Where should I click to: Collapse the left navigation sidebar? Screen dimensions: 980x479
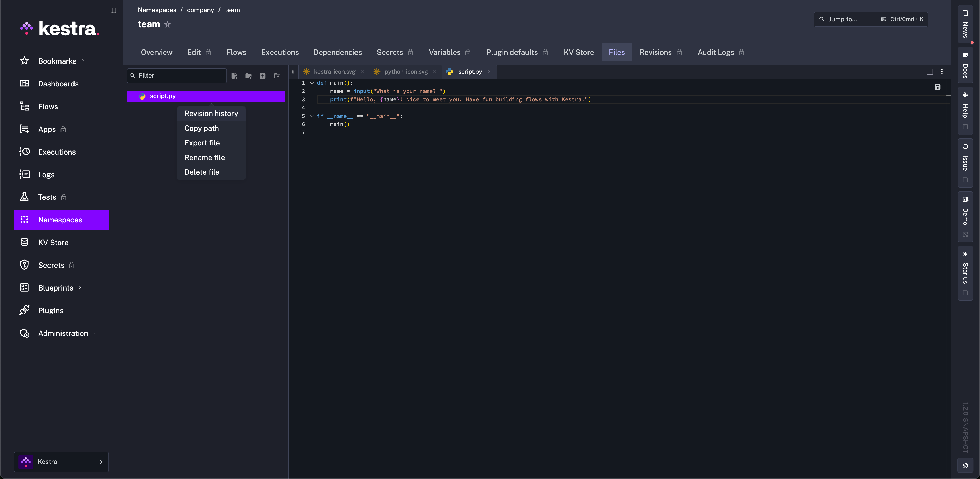pos(113,10)
